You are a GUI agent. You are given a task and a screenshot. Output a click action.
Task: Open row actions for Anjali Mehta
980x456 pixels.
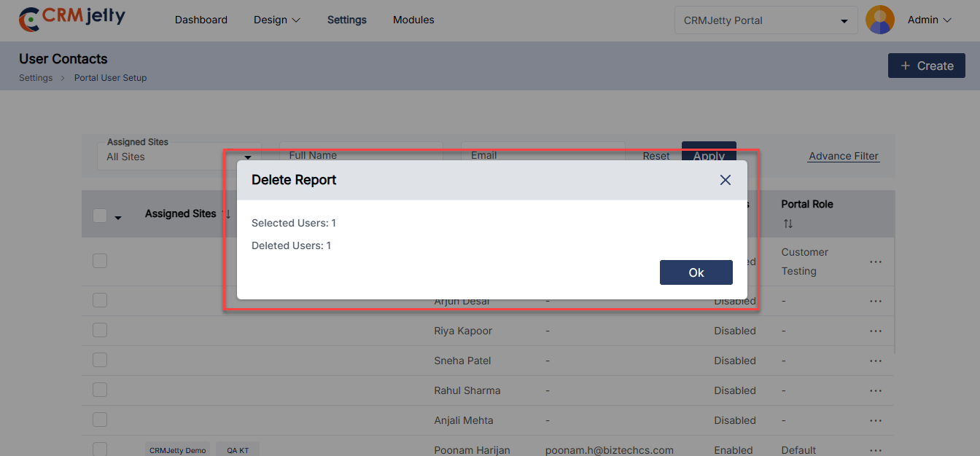click(876, 420)
